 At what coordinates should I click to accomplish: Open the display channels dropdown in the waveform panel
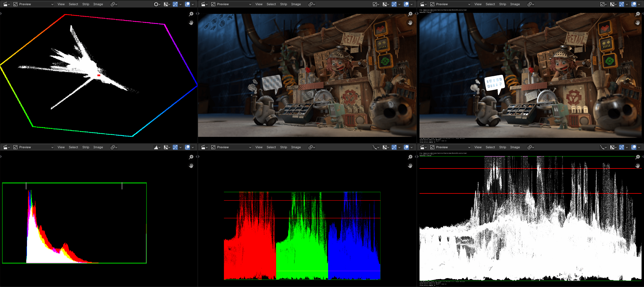[613, 147]
